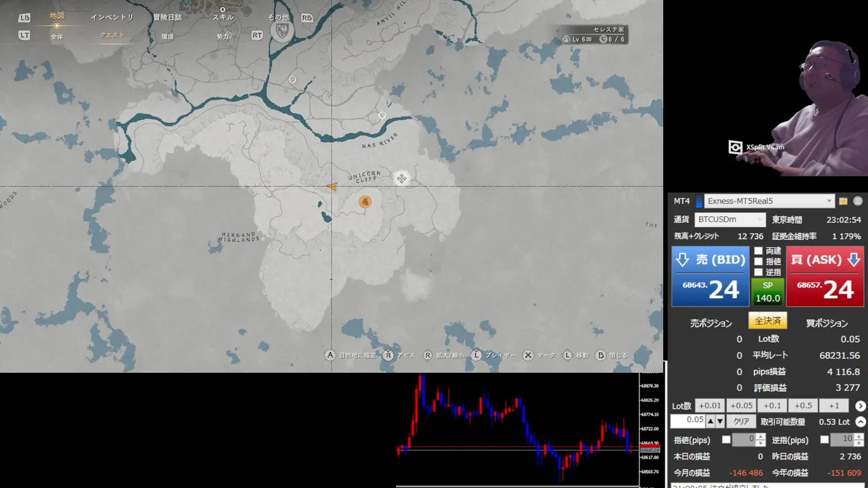Click the red 買 (ASK) buy button
Screen dimensions: 868x488
point(825,277)
